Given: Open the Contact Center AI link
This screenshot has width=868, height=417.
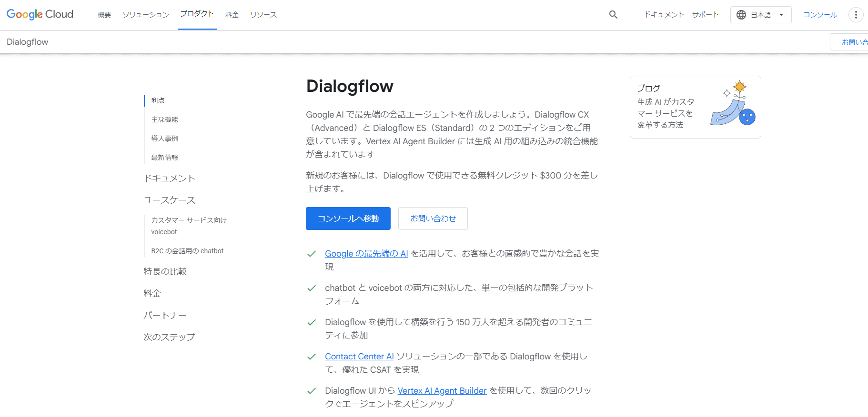Looking at the screenshot, I should 359,357.
